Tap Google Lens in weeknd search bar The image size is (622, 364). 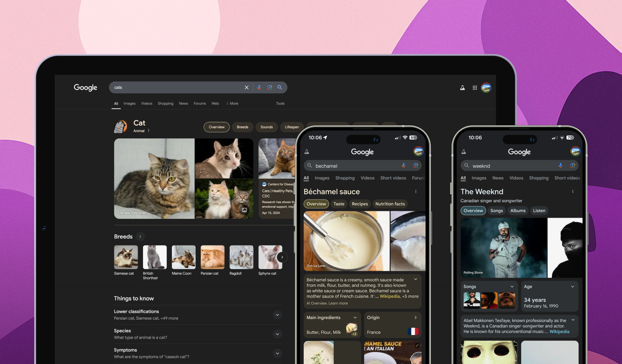(572, 166)
